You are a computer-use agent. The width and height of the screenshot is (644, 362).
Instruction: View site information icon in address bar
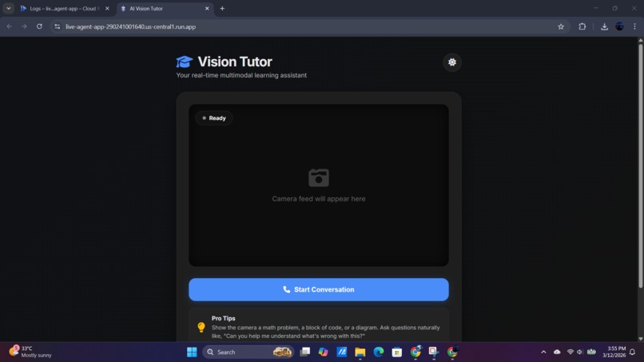(57, 26)
